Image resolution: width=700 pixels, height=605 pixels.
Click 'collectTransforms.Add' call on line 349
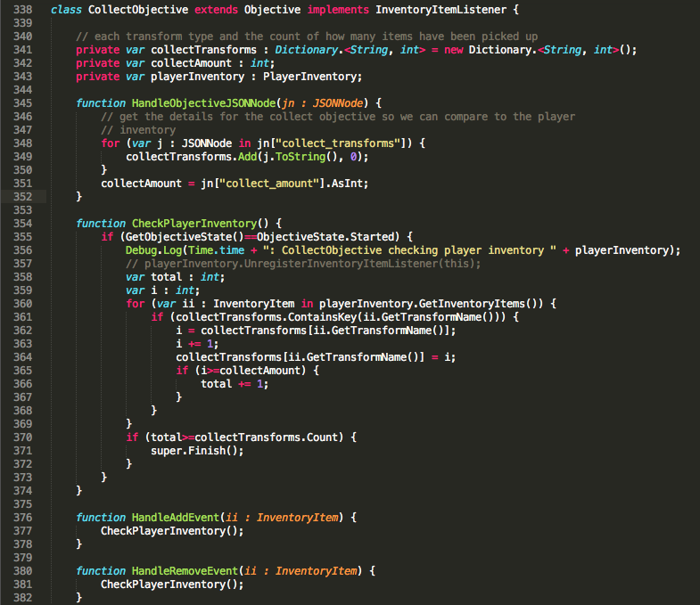[191, 157]
